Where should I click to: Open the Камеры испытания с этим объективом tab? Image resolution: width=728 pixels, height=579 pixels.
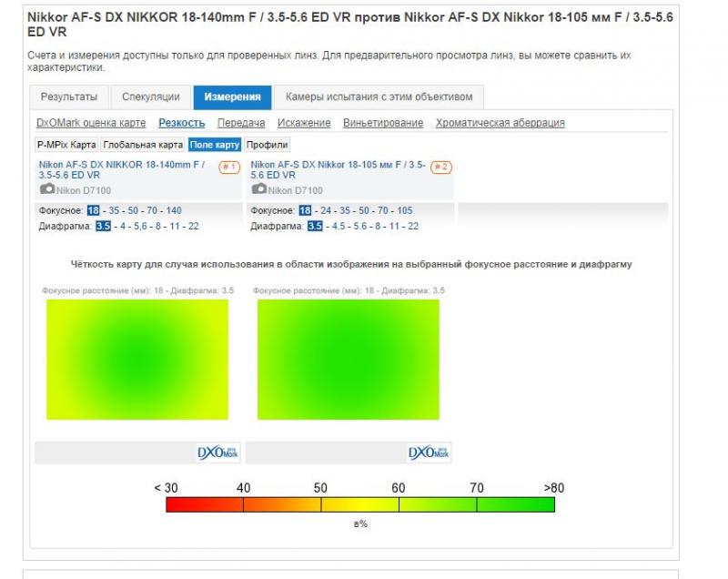[x=379, y=97]
